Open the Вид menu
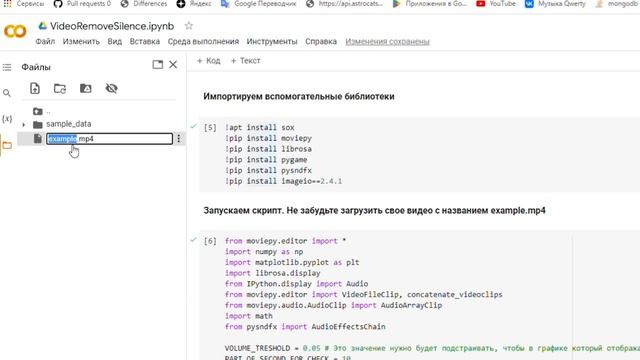This screenshot has width=640, height=360. (115, 42)
